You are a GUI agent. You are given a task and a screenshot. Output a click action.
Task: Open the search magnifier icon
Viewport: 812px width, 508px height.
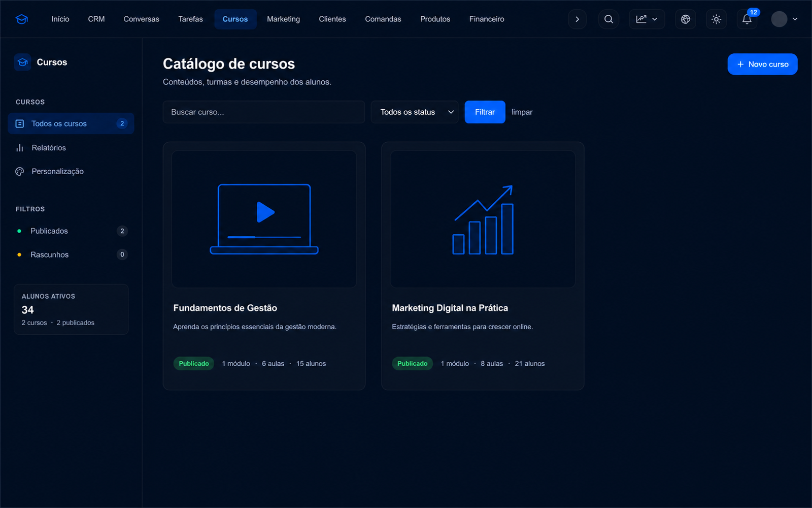click(x=608, y=19)
